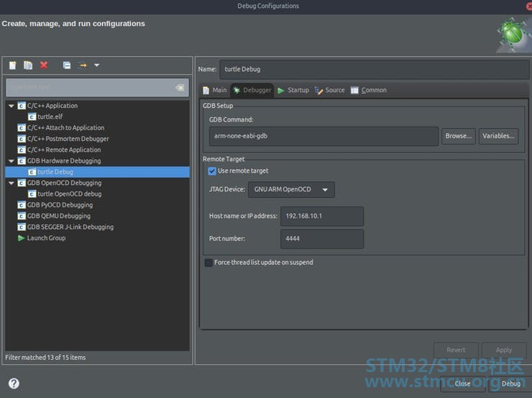Select the Launch Group item
Image resolution: width=532 pixels, height=398 pixels.
[x=46, y=238]
